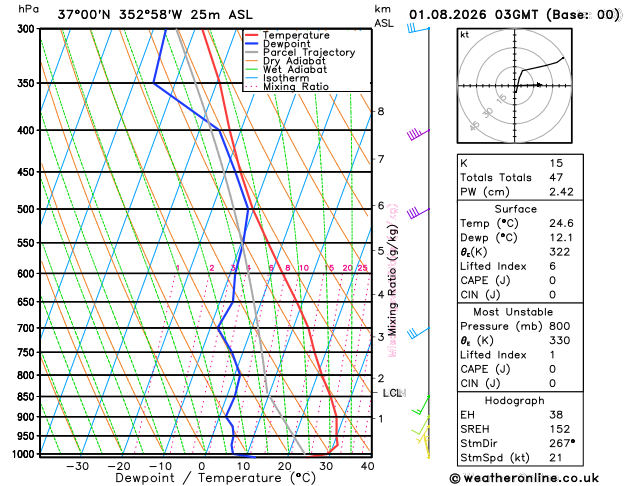Image resolution: width=629 pixels, height=486 pixels.
Task: Click the mixing ratio label 10
Action: (304, 268)
